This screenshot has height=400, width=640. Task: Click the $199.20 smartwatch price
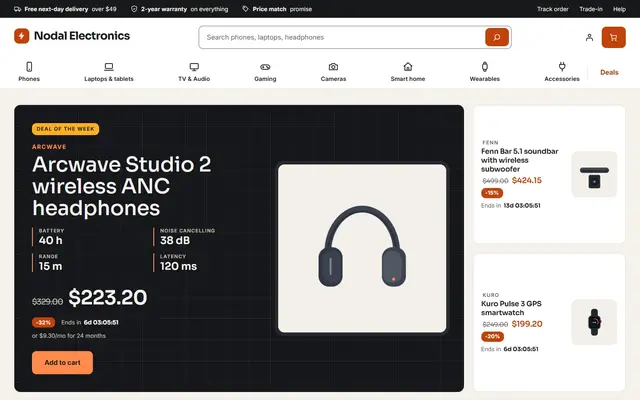tap(527, 324)
